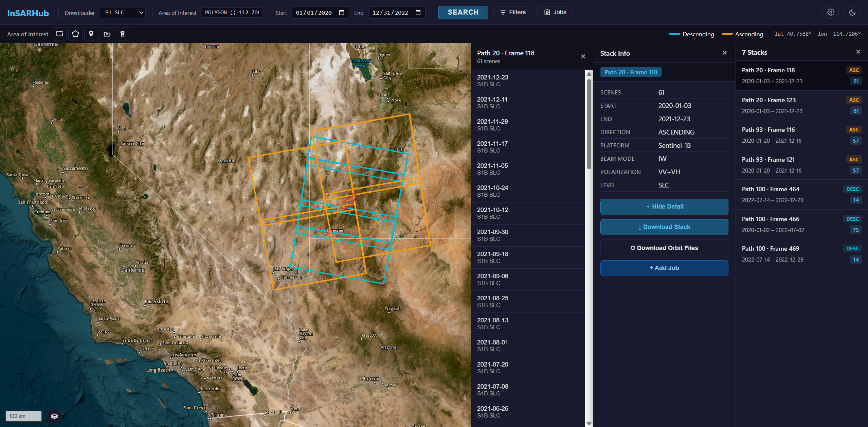
Task: Select the 2021-11-17 S1B SLC scene
Action: [x=528, y=147]
